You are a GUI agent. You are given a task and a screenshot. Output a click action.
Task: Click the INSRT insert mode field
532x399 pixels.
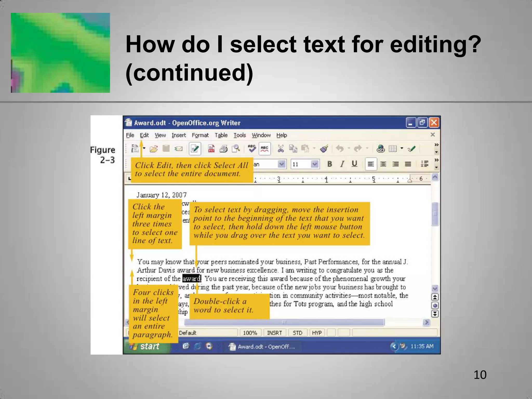click(x=274, y=333)
